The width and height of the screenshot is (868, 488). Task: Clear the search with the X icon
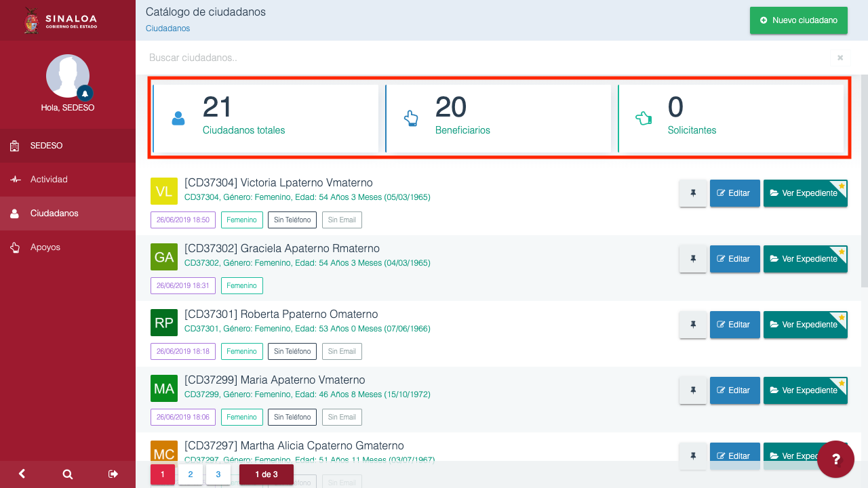point(840,58)
